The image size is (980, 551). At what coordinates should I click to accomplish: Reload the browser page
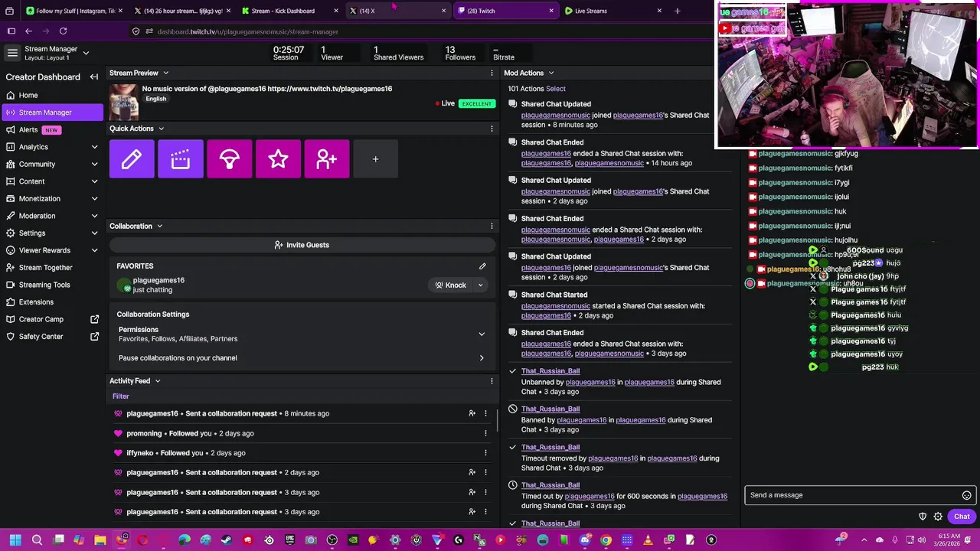[63, 31]
